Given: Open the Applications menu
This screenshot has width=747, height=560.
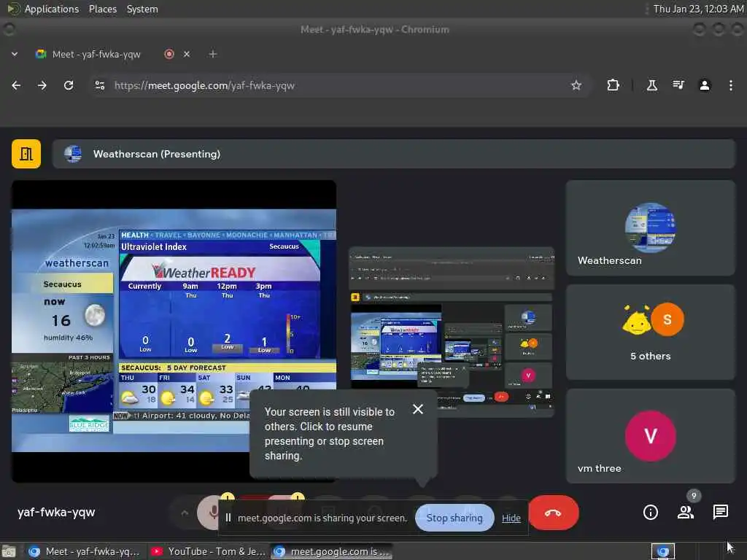Looking at the screenshot, I should 52,9.
